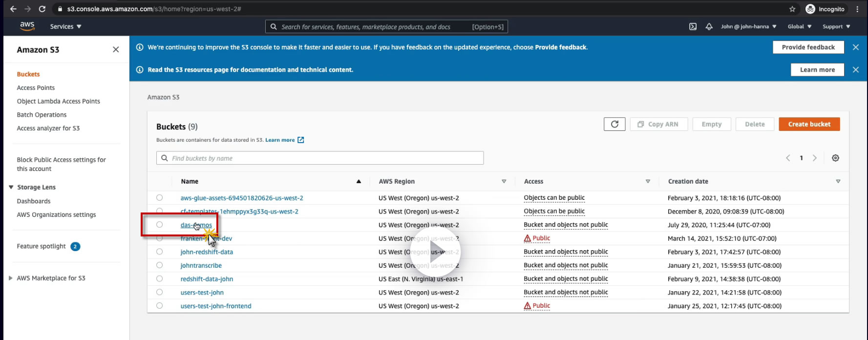The image size is (868, 340).
Task: Click the browser back arrow
Action: coord(13,9)
